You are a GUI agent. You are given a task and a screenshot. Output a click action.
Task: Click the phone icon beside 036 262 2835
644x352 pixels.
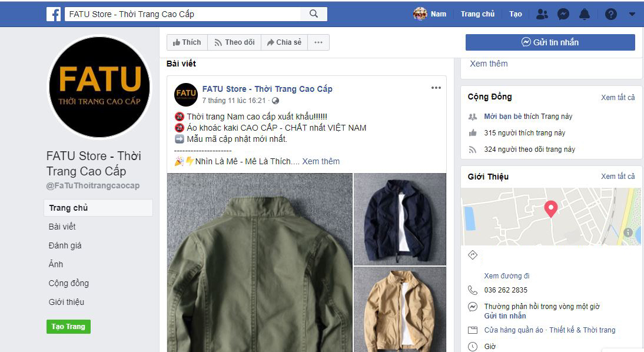(473, 290)
